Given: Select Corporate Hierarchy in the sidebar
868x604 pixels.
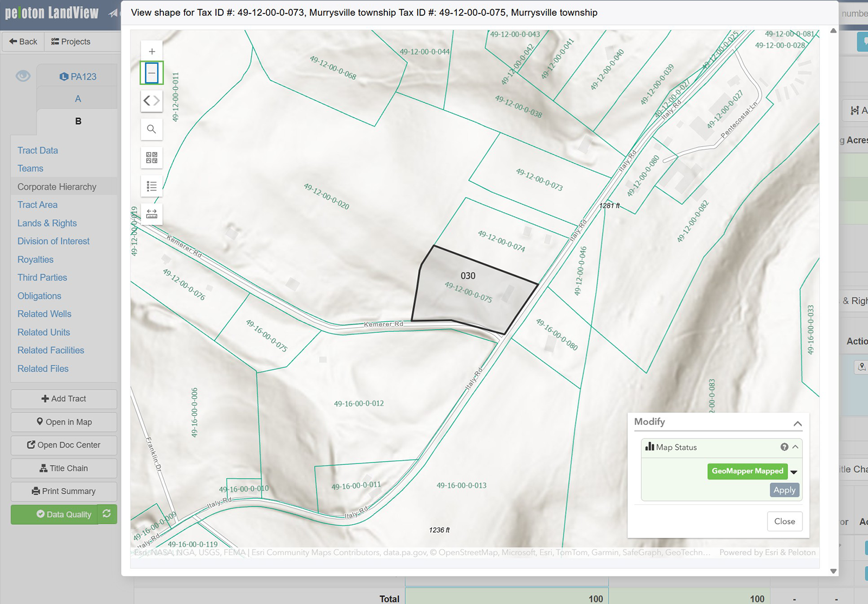Looking at the screenshot, I should click(56, 186).
